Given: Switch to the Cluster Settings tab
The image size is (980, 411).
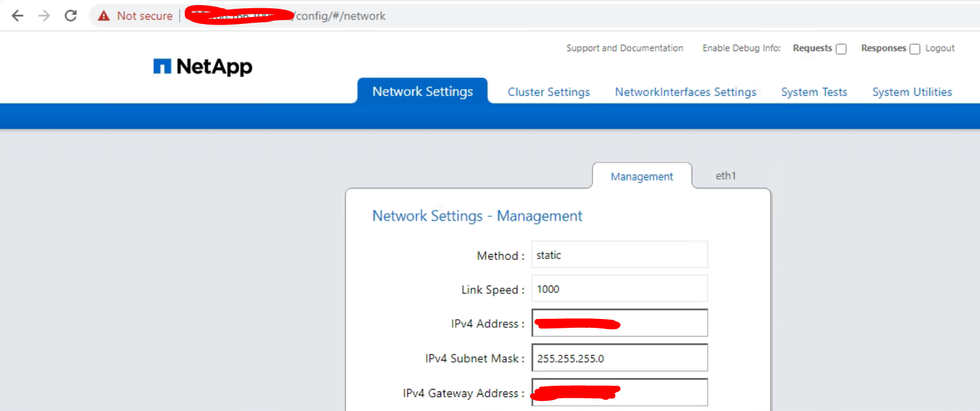Looking at the screenshot, I should tap(548, 92).
